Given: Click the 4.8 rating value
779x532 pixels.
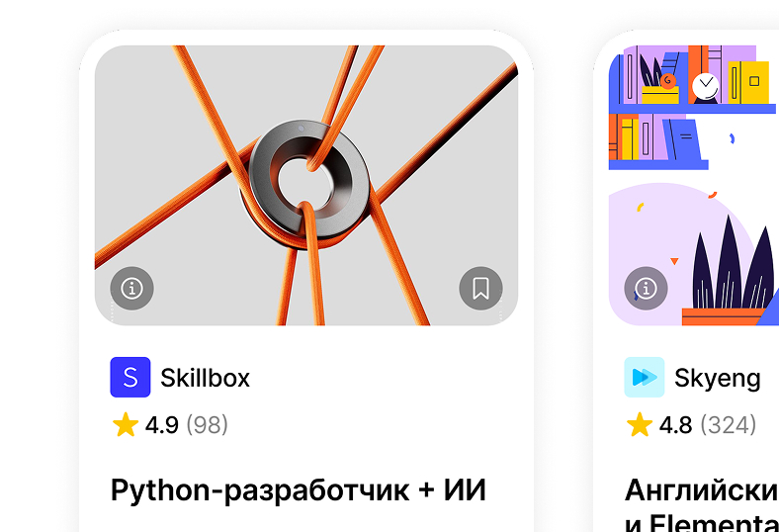Looking at the screenshot, I should pyautogui.click(x=675, y=425).
